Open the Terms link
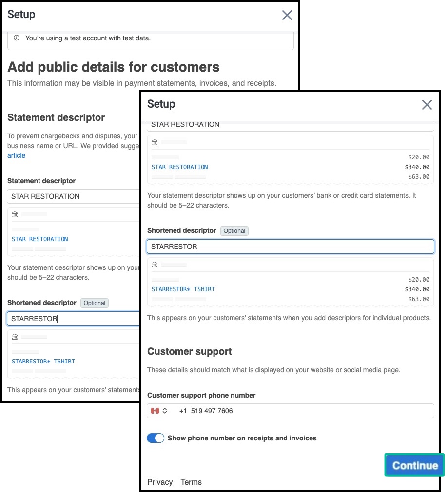Screen dimensions: 448x496 coord(191,482)
